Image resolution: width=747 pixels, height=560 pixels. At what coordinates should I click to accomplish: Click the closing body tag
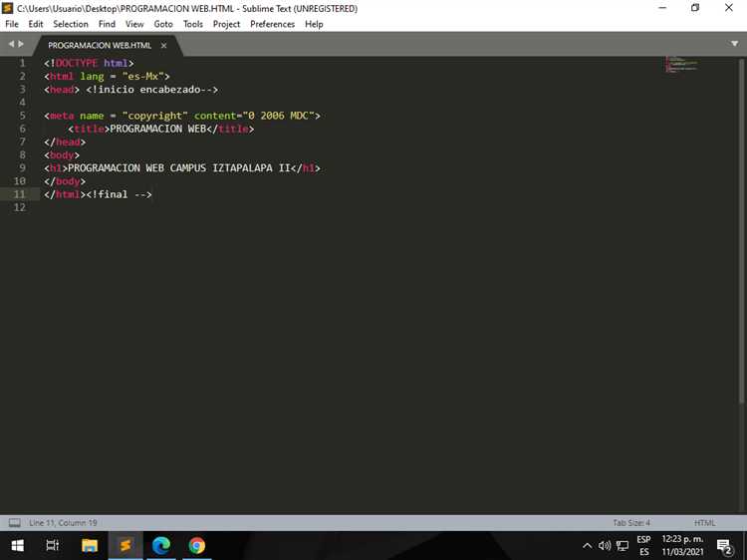pos(65,181)
